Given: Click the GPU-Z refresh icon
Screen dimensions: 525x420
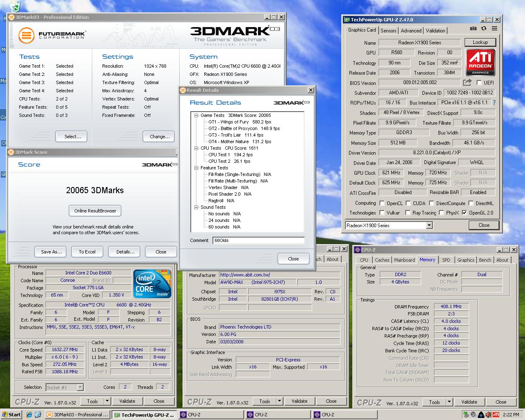Looking at the screenshot, I should point(484,28).
